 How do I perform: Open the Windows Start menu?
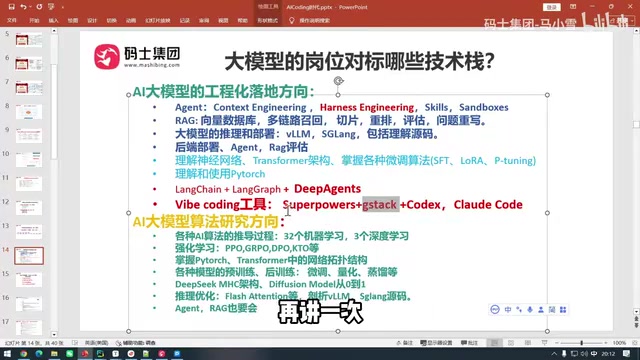(x=7, y=353)
